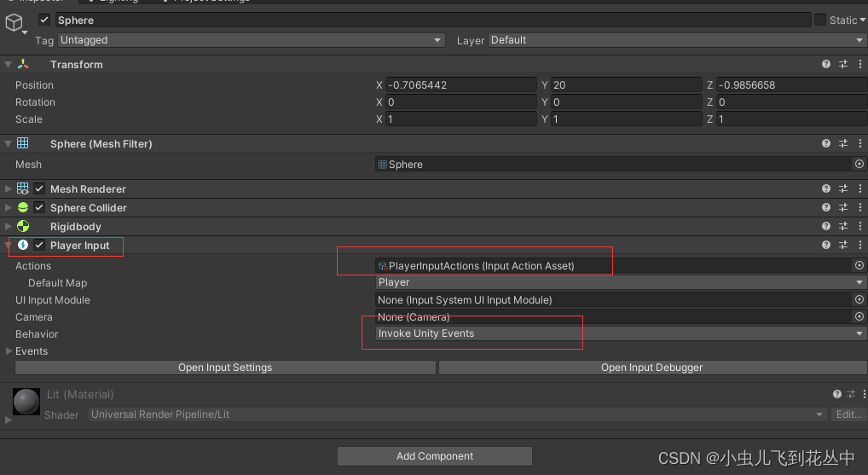
Task: Click the Sphere Collider green icon
Action: tap(23, 207)
